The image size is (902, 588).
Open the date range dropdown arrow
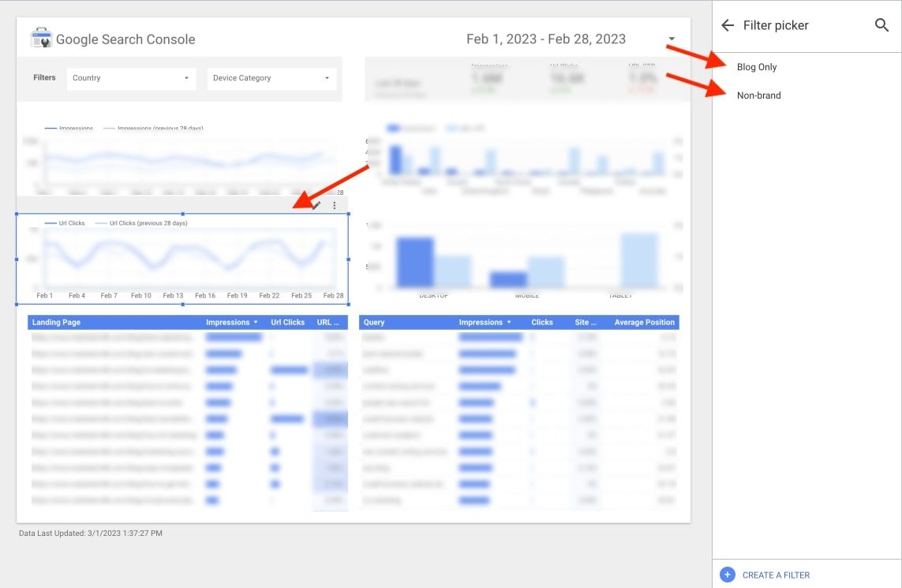pyautogui.click(x=672, y=39)
